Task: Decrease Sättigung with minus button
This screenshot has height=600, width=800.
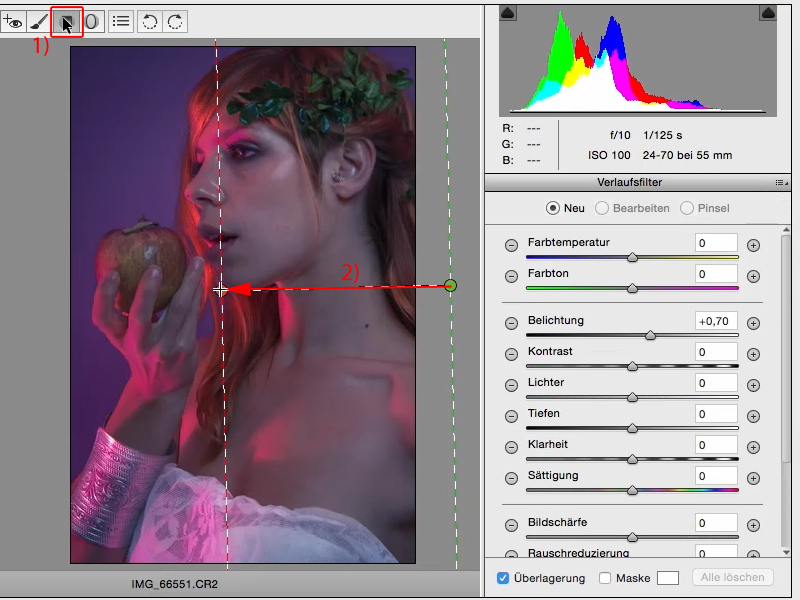Action: tap(511, 479)
